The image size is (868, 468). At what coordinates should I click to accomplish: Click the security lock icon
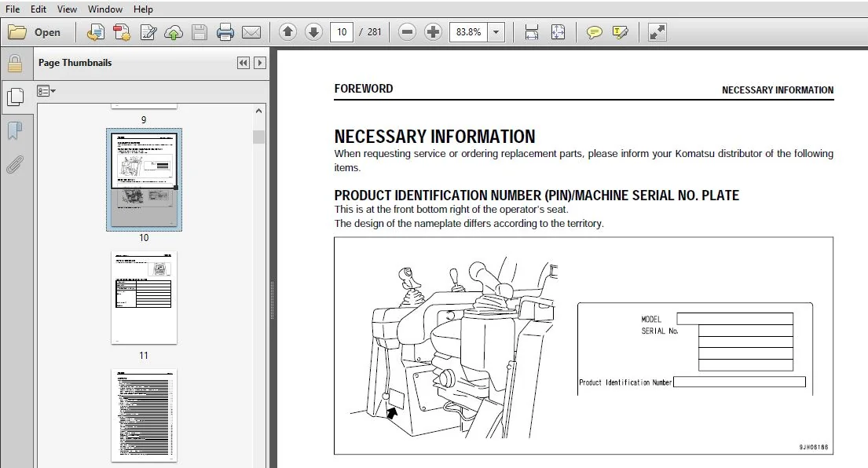(x=15, y=64)
